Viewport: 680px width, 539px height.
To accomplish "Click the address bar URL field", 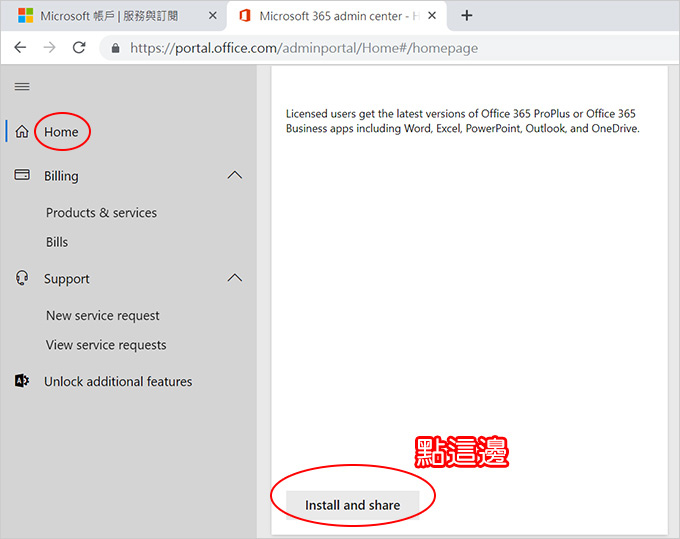I will [x=390, y=48].
